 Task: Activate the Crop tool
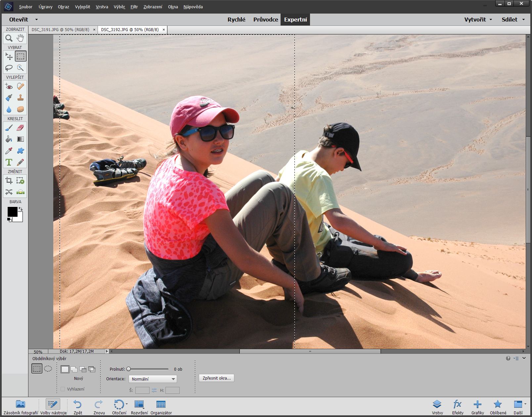pos(9,181)
